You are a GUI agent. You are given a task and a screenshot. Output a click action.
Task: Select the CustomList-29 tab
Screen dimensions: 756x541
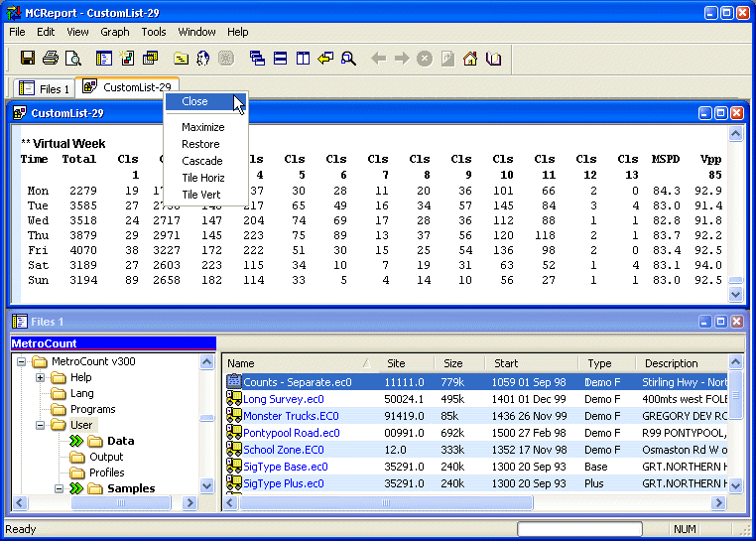128,87
